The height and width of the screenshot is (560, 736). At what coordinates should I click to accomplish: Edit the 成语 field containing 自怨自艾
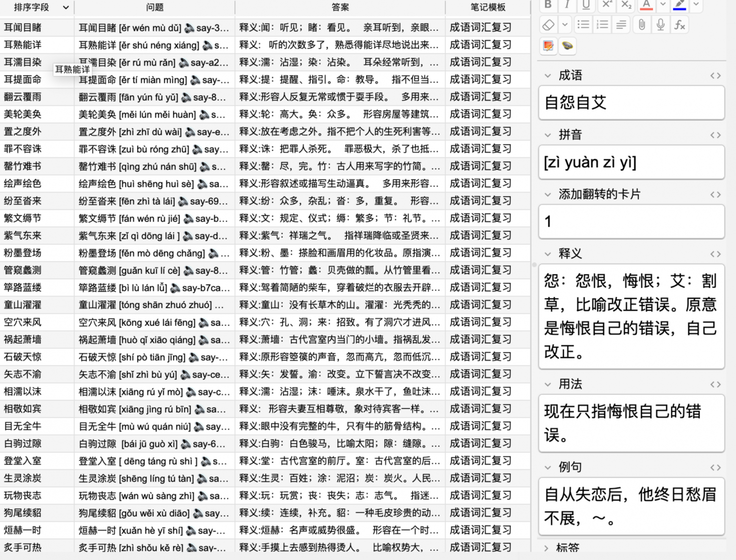tap(631, 103)
